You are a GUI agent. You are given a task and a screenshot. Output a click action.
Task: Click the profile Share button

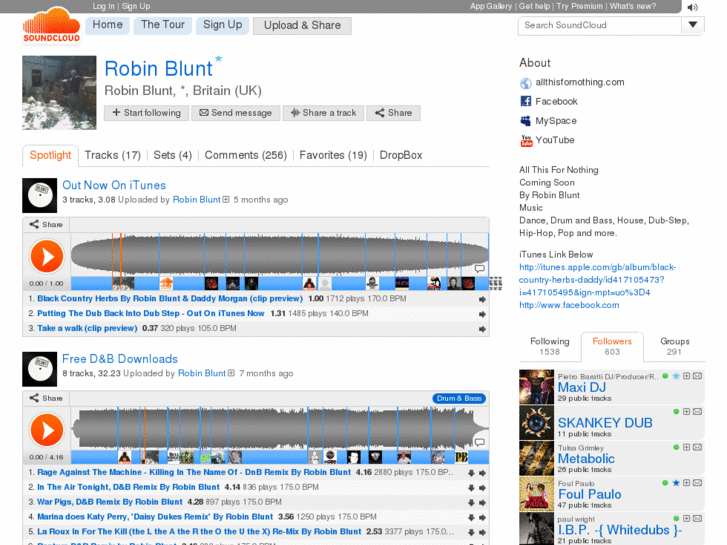coord(393,113)
